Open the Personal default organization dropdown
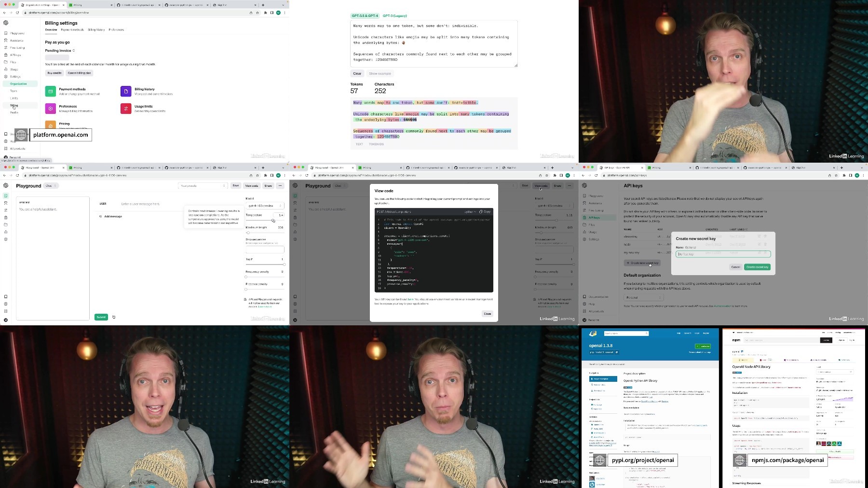The height and width of the screenshot is (488, 868). [643, 297]
